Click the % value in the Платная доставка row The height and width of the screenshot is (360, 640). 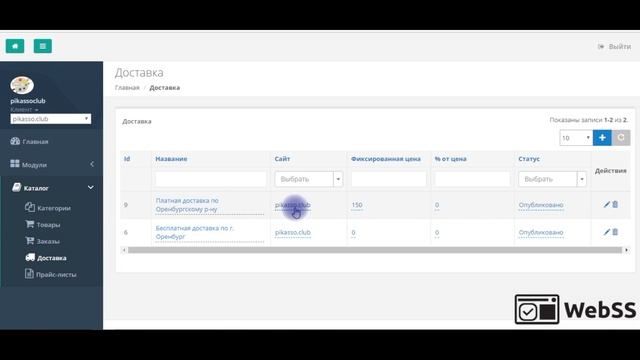[x=437, y=205]
